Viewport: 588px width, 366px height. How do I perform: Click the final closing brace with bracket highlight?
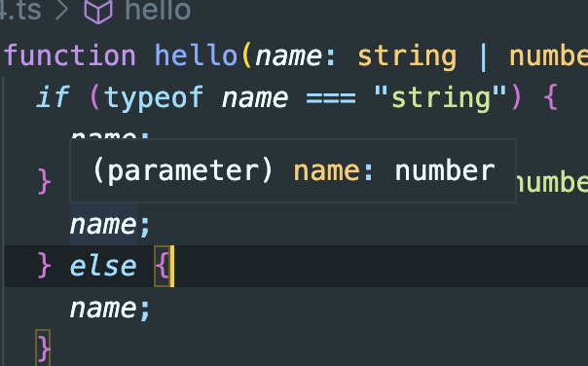click(43, 348)
